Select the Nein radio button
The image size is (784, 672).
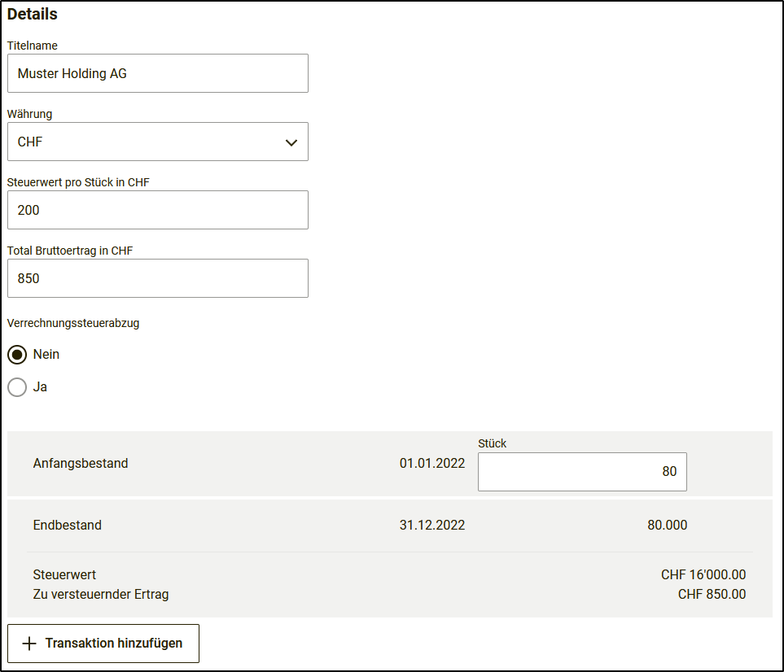(x=17, y=355)
